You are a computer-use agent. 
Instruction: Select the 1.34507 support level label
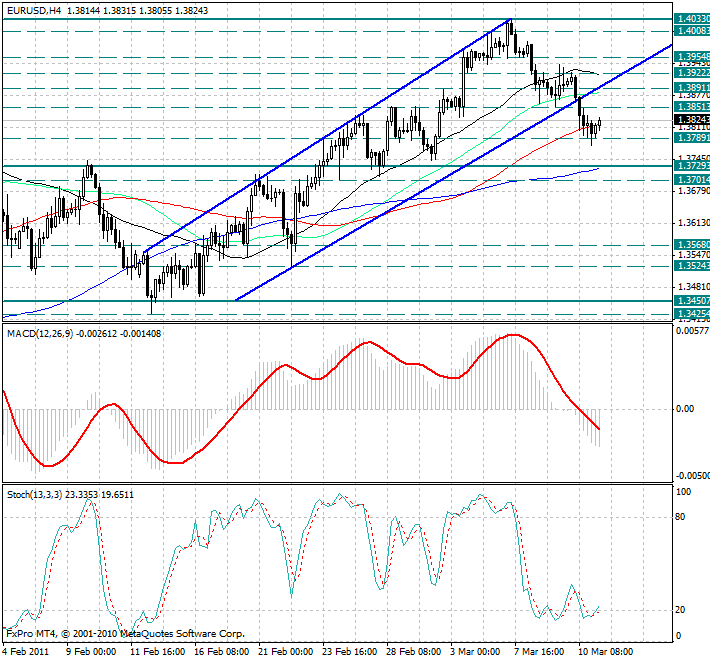coord(692,301)
